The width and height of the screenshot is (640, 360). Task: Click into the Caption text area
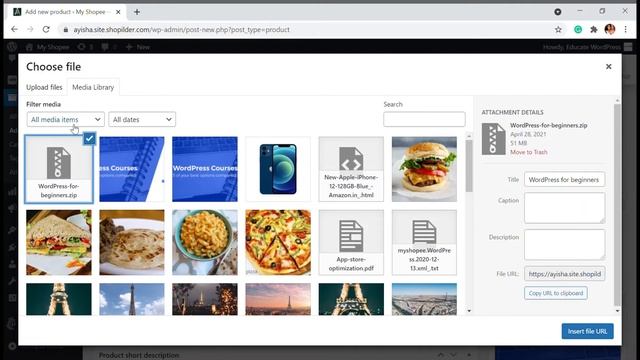click(x=564, y=208)
